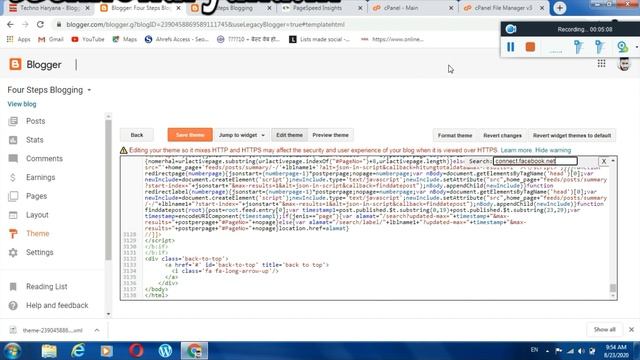
Task: Click the Blogger logo icon
Action: (15, 64)
